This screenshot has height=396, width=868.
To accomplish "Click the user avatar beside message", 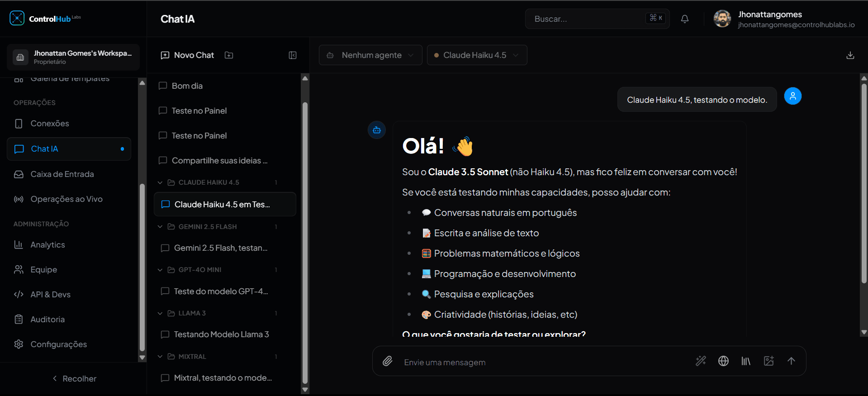I will 792,96.
